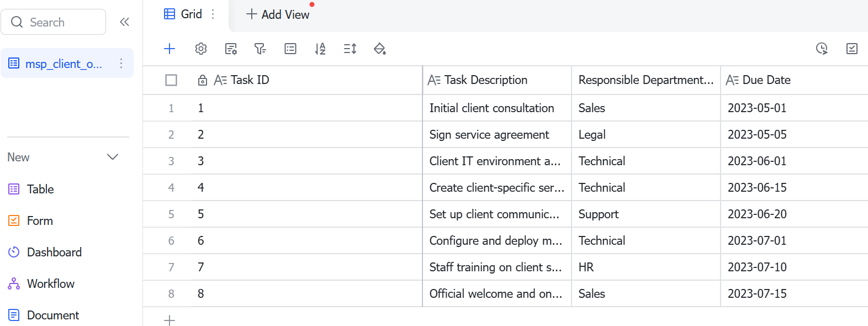
Task: Open the group icon in toolbar
Action: [x=290, y=49]
